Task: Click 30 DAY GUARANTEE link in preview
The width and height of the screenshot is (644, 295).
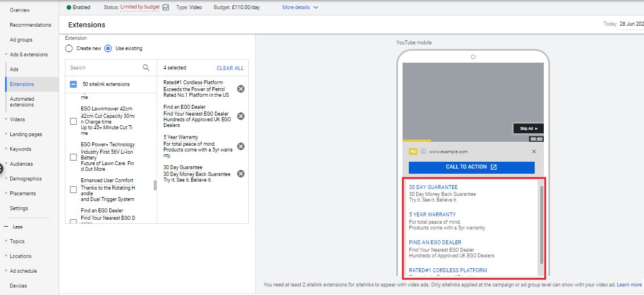Action: 433,187
